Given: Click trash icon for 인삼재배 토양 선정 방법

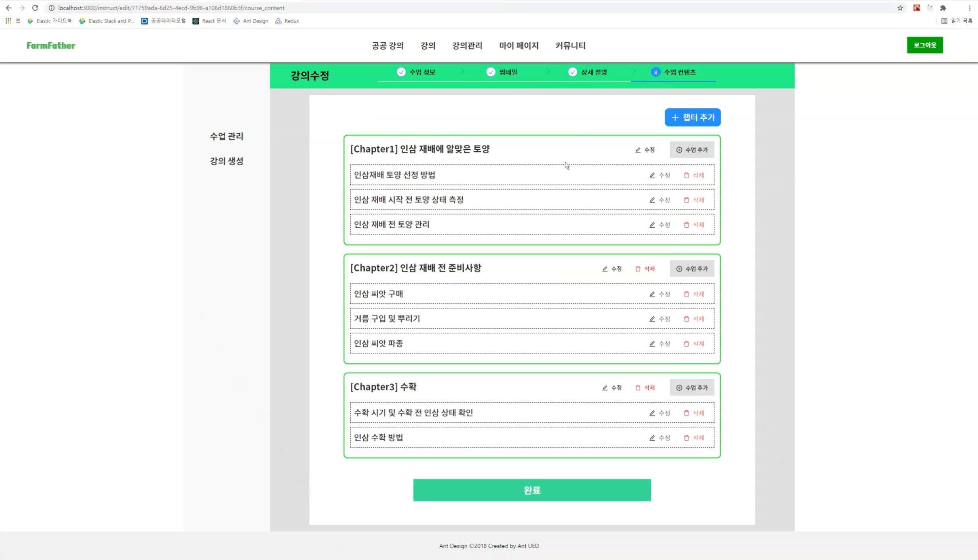Looking at the screenshot, I should pyautogui.click(x=687, y=175).
